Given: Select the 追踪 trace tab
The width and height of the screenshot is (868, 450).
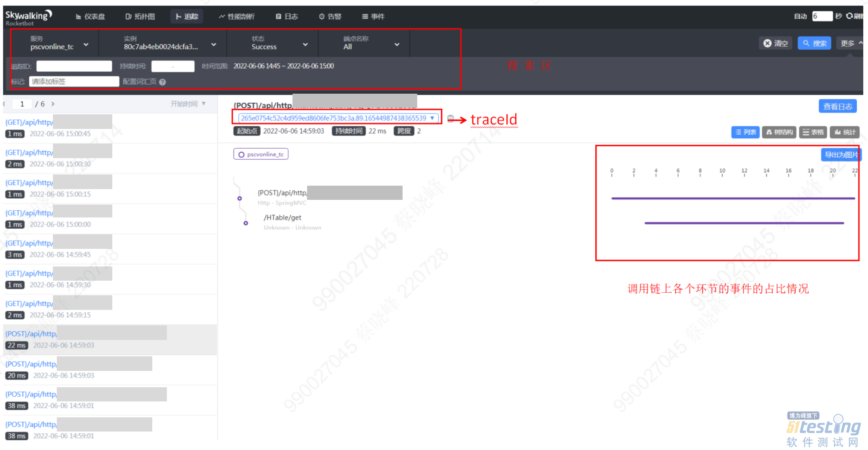Looking at the screenshot, I should (187, 16).
